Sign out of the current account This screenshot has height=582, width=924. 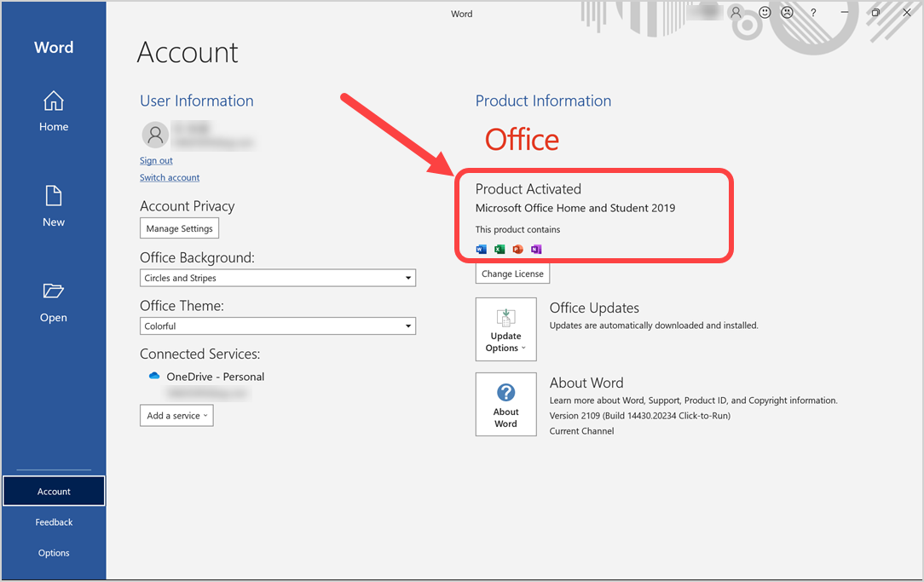[156, 160]
